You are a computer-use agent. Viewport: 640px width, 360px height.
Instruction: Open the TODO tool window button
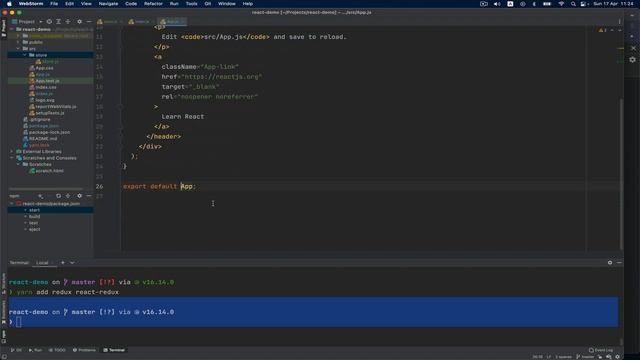point(57,350)
